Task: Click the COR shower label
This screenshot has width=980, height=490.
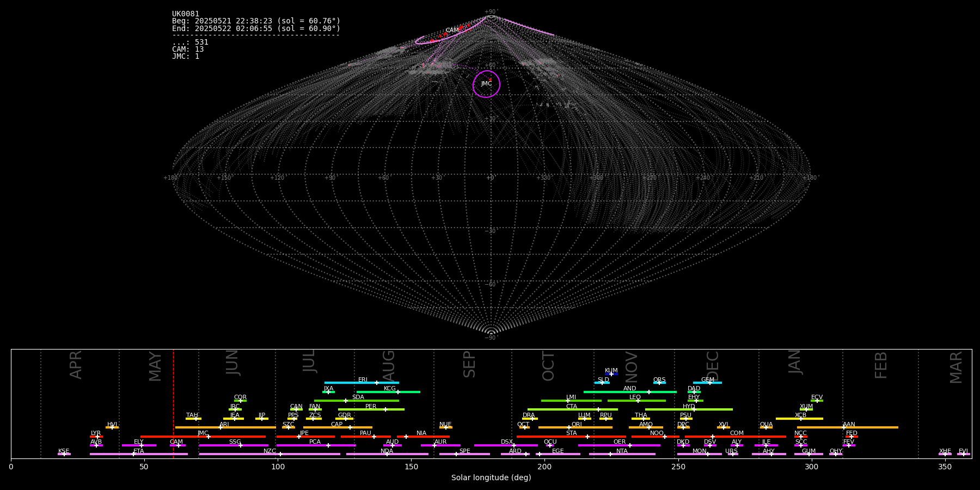Action: click(x=240, y=397)
